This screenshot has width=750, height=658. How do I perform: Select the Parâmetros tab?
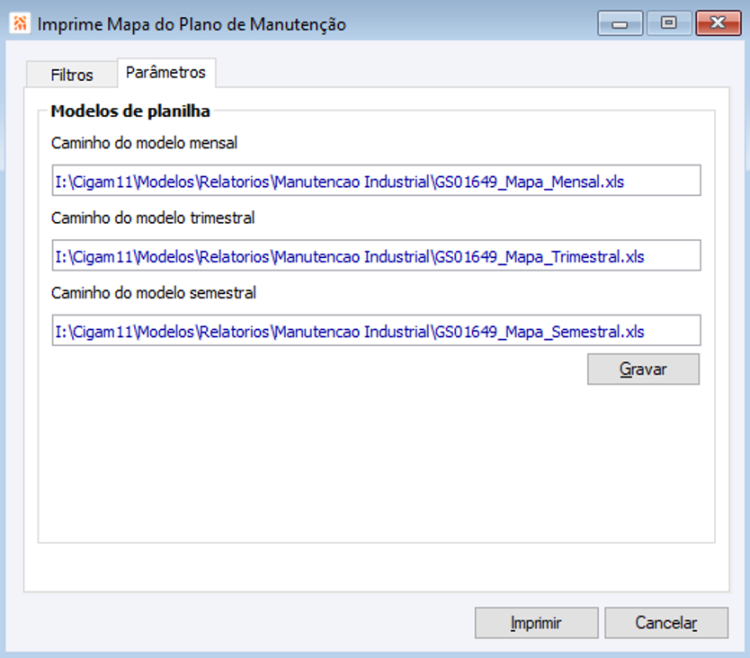coord(166,73)
